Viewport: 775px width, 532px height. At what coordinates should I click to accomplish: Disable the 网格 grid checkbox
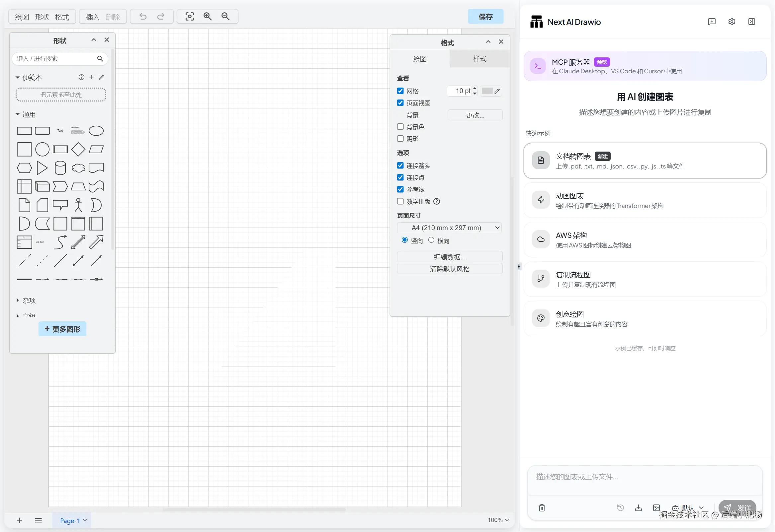pos(400,91)
